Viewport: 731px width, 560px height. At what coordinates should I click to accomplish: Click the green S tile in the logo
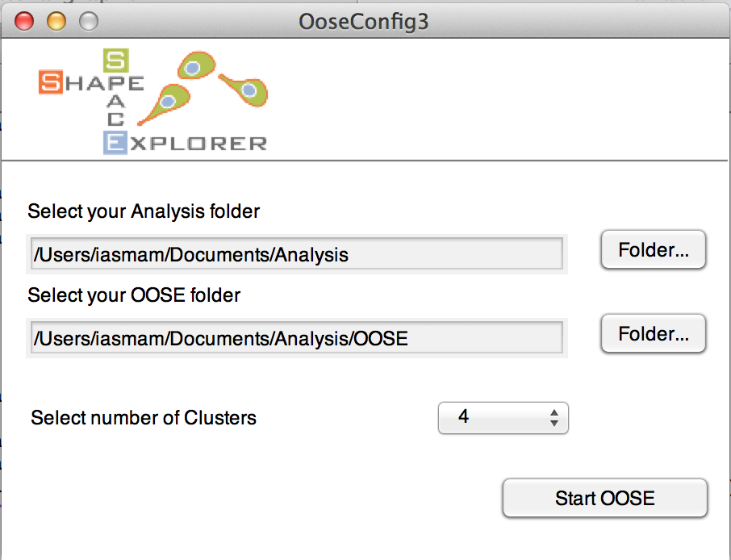116,61
